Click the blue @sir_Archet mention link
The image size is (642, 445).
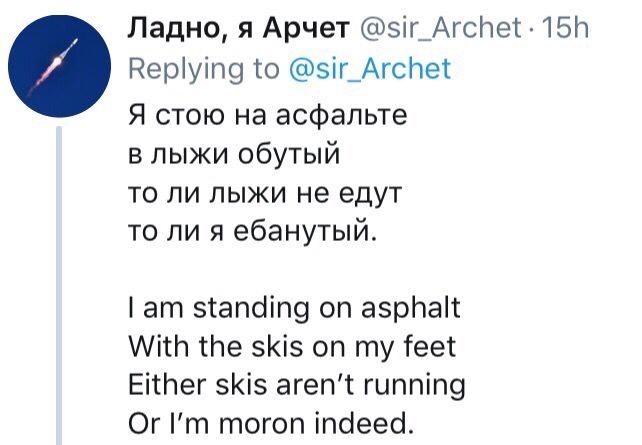[x=371, y=68]
